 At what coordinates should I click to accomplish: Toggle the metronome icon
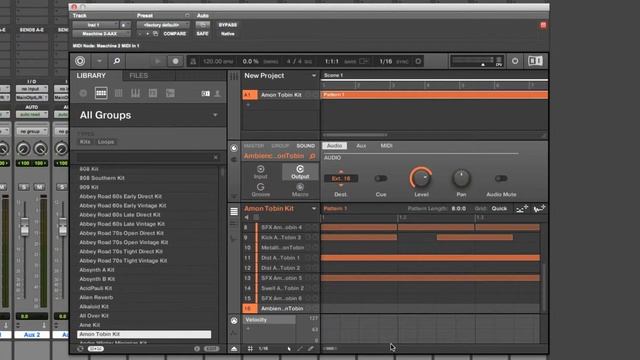[193, 61]
